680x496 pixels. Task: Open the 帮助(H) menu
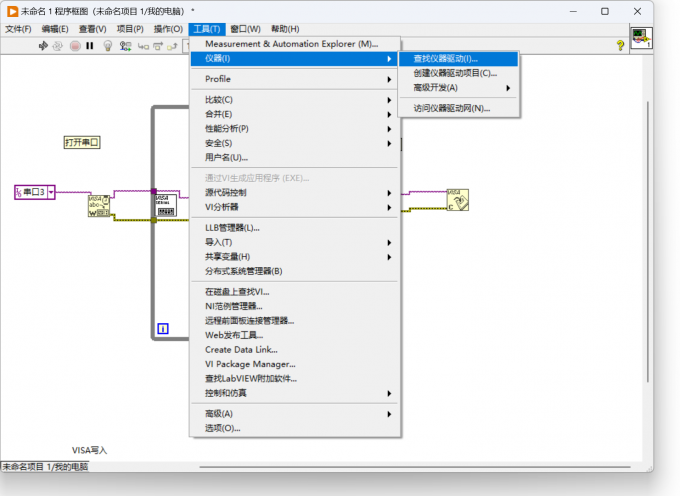coord(285,29)
